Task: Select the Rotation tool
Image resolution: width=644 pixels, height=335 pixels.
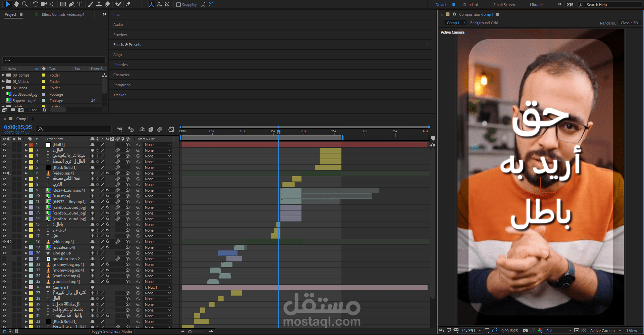Action: pos(35,4)
